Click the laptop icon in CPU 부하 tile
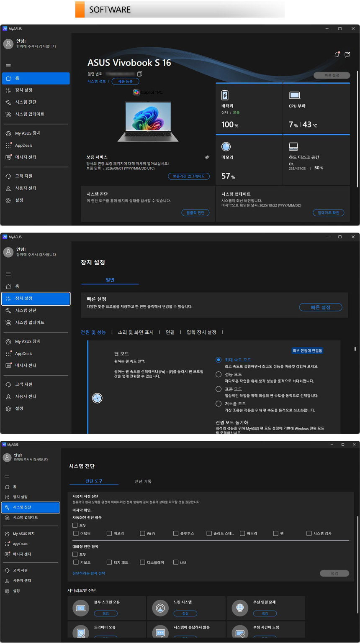Viewport: 360px width, 644px height. point(294,95)
